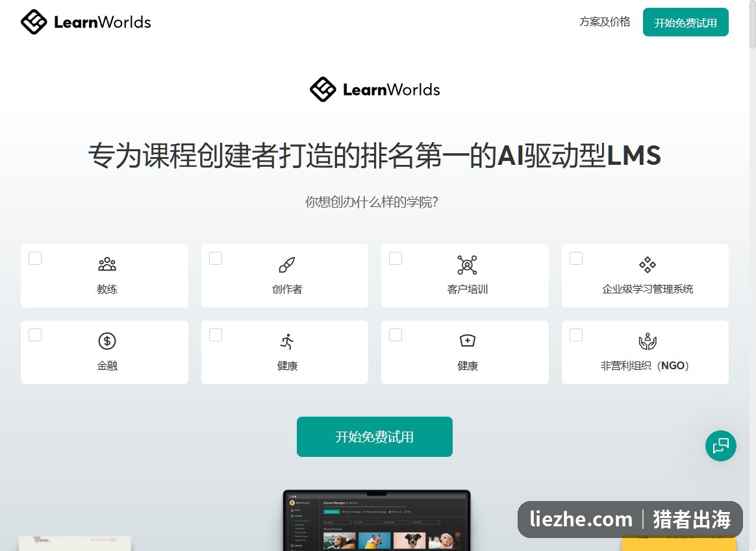Click 健康 label under the running figure
The height and width of the screenshot is (551, 756).
[287, 365]
